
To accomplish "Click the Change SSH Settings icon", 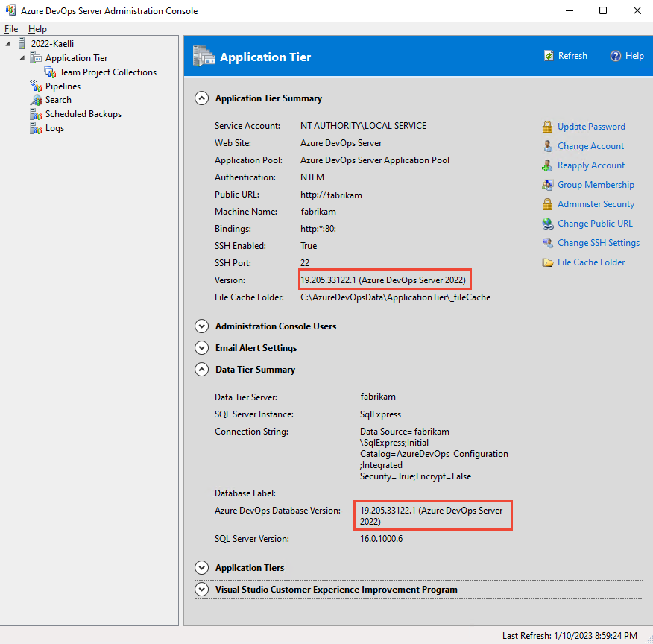I will [x=546, y=242].
